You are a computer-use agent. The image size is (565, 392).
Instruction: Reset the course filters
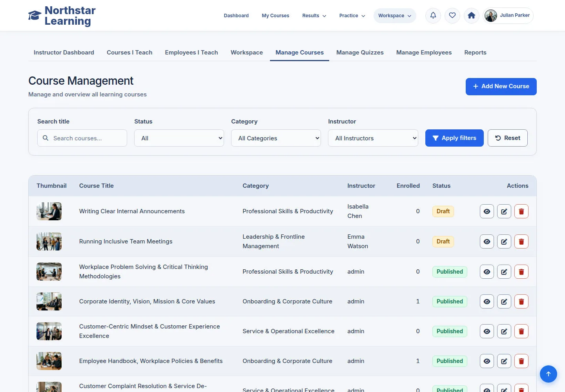508,138
